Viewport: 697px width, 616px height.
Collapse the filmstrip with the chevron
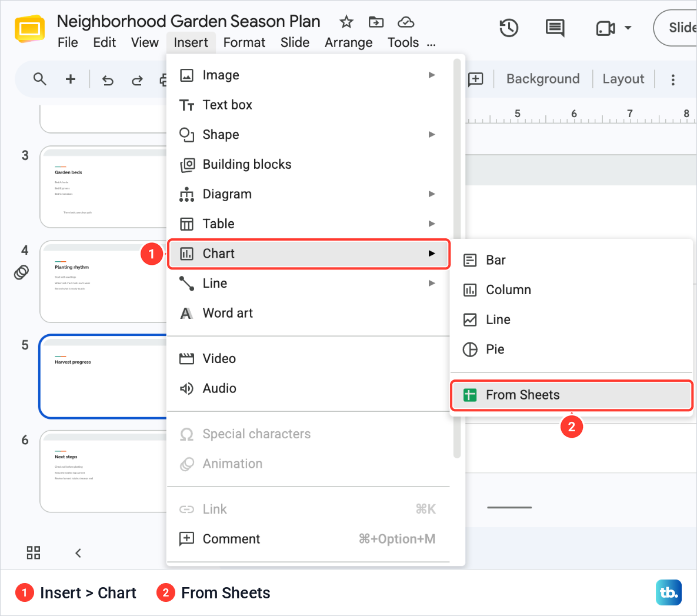point(78,553)
